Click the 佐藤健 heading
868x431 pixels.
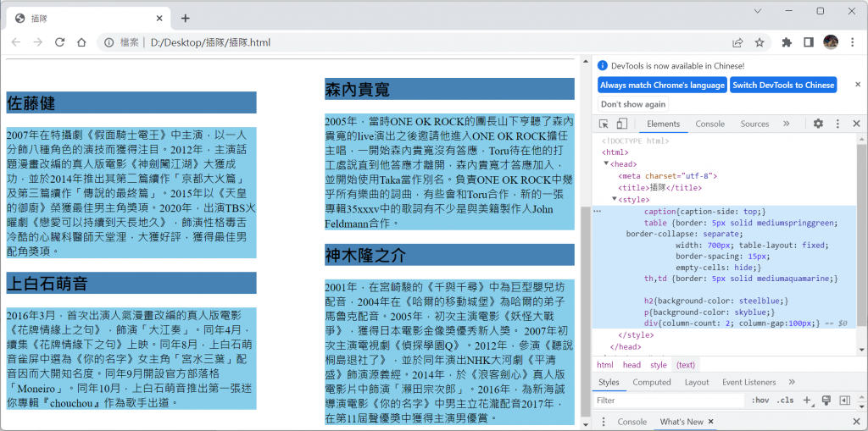pos(131,102)
